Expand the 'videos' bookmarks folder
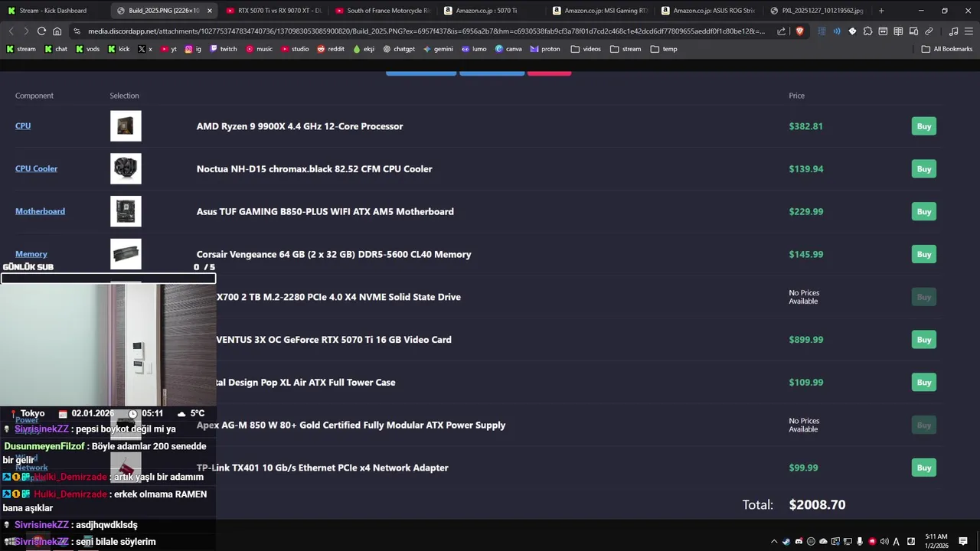This screenshot has width=980, height=551. pyautogui.click(x=586, y=49)
